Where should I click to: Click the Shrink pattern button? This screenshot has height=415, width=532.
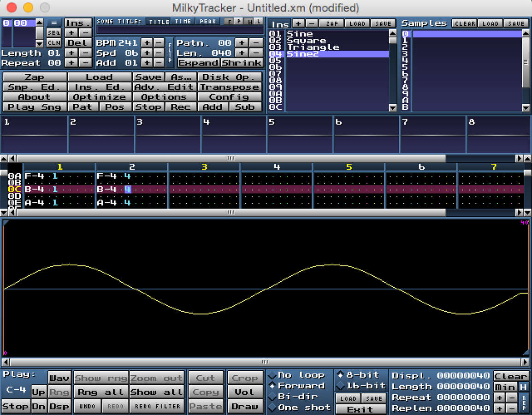(242, 63)
